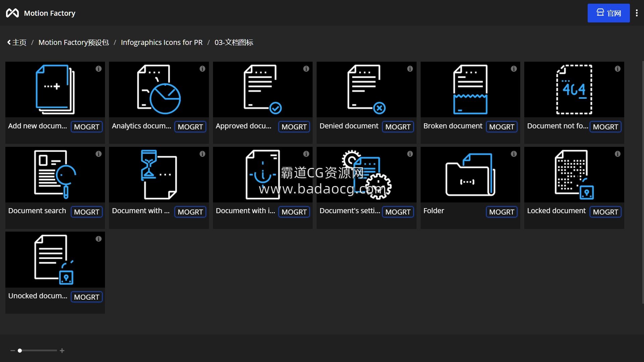Viewport: 644px width, 362px height.
Task: Show info icon on Document with info preset
Action: coord(306,154)
